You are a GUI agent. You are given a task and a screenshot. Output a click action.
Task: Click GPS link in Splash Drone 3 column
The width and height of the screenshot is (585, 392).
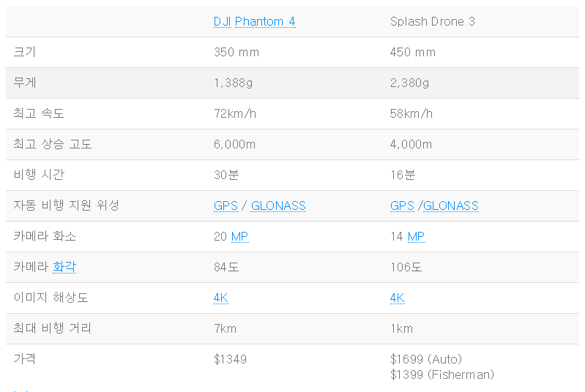click(x=402, y=206)
